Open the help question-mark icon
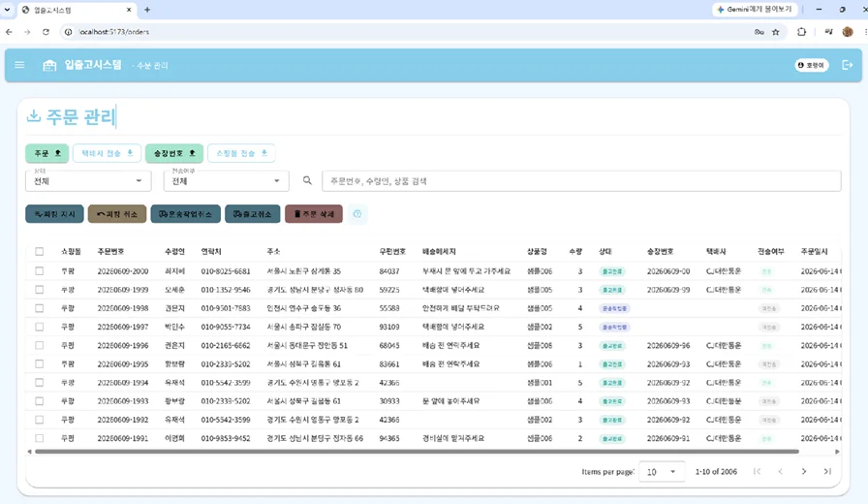The image size is (868, 504). pos(357,214)
